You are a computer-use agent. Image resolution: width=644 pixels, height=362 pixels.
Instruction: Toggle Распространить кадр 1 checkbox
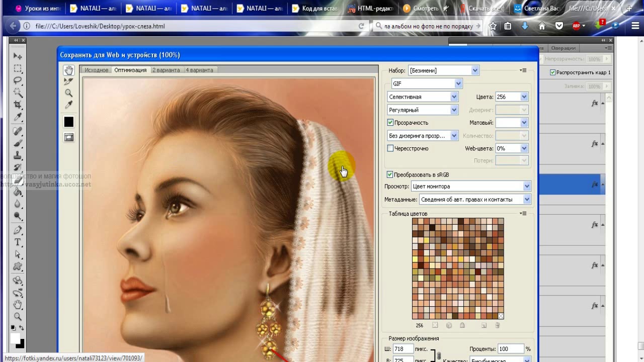[x=552, y=72]
